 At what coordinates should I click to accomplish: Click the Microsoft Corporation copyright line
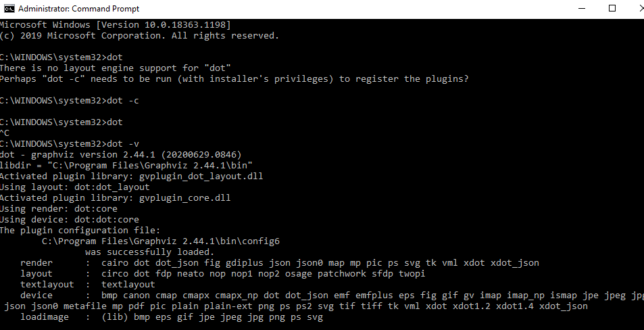(140, 36)
